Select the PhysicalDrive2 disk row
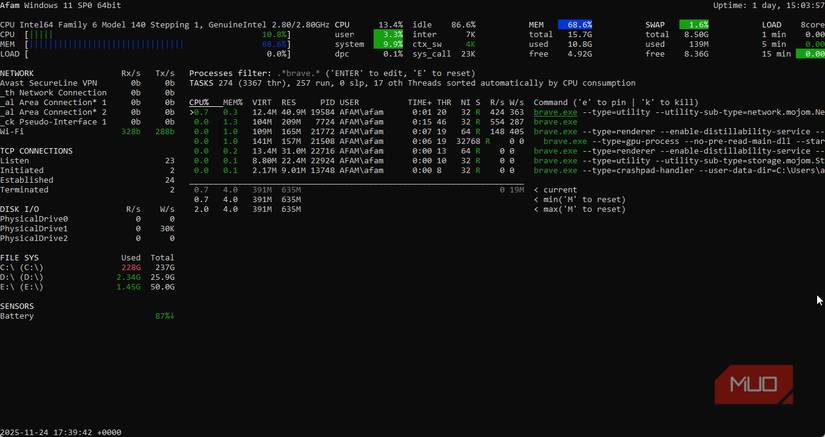 87,239
